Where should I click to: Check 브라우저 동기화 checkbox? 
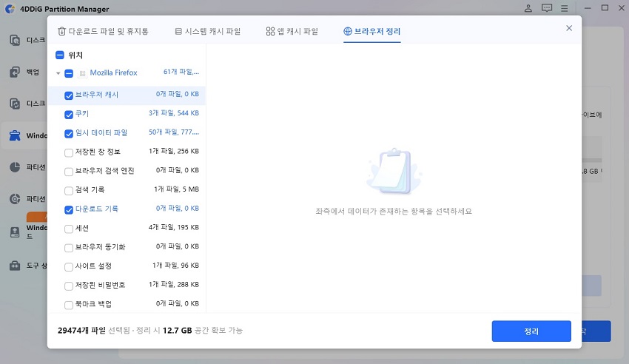point(69,248)
